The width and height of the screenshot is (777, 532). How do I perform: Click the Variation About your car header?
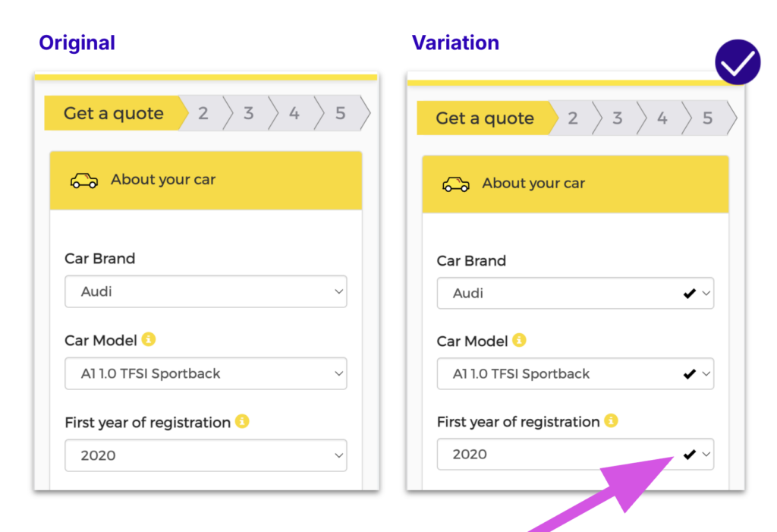coord(575,184)
